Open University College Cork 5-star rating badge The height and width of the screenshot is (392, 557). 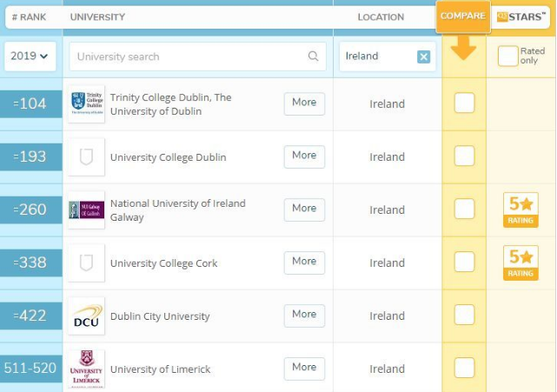tap(521, 262)
